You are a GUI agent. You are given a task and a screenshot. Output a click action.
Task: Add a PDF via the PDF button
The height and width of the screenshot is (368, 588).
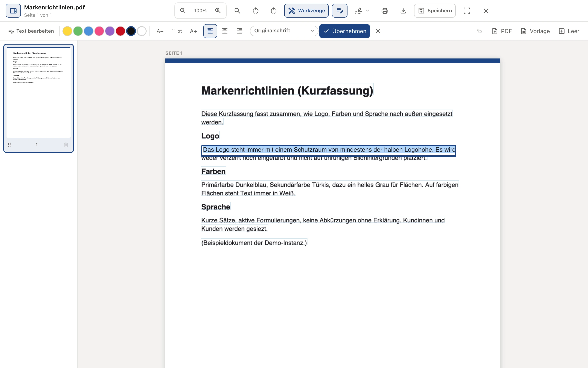pos(502,31)
